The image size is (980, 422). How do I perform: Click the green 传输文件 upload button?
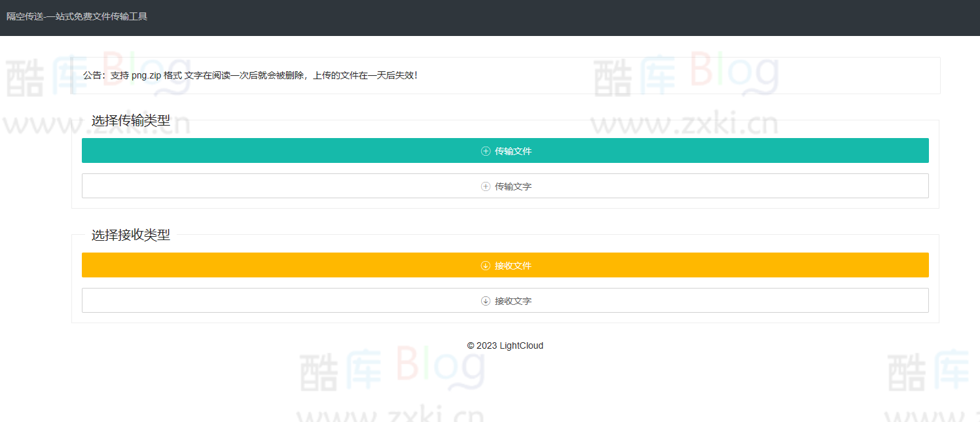(x=505, y=150)
